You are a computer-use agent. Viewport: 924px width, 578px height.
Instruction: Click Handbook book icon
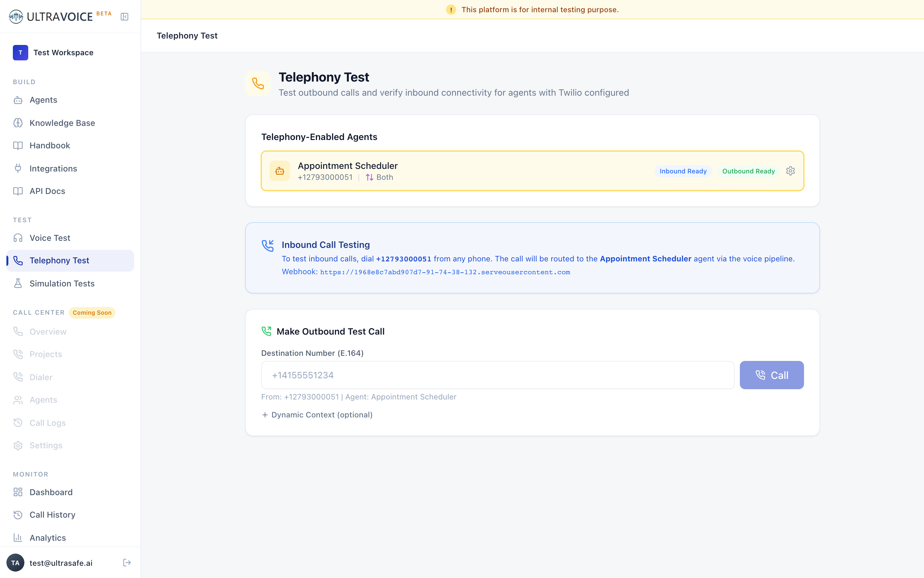click(x=18, y=145)
